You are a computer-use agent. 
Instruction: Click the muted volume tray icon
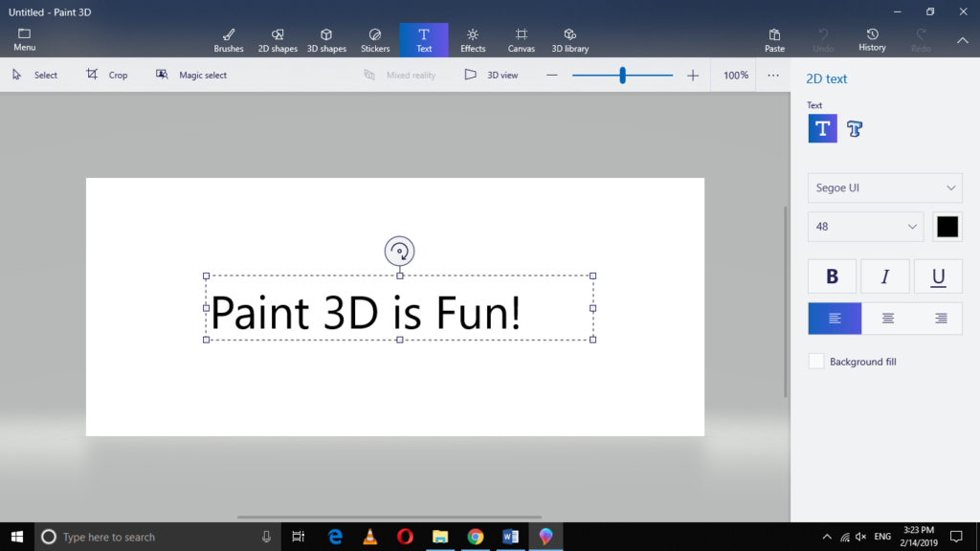(x=861, y=537)
